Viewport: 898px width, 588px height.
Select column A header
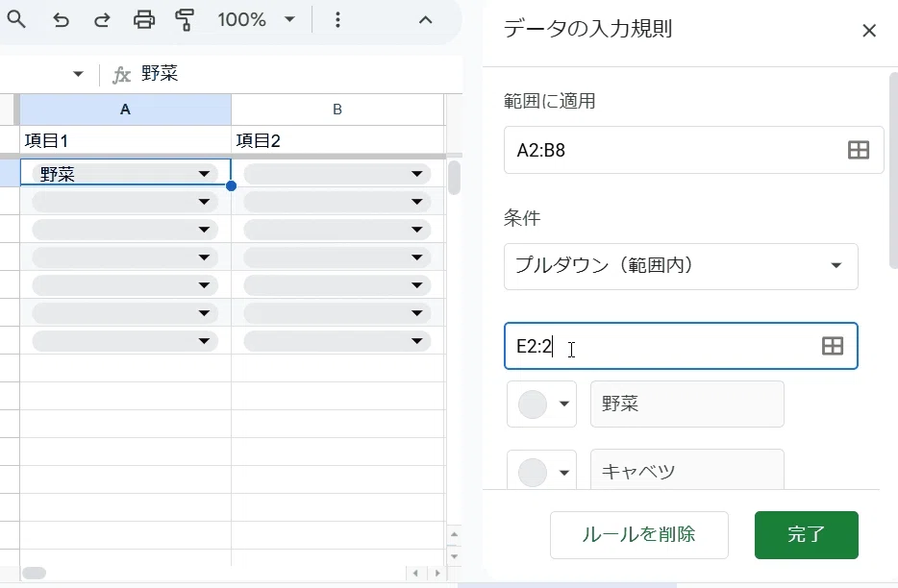[125, 110]
